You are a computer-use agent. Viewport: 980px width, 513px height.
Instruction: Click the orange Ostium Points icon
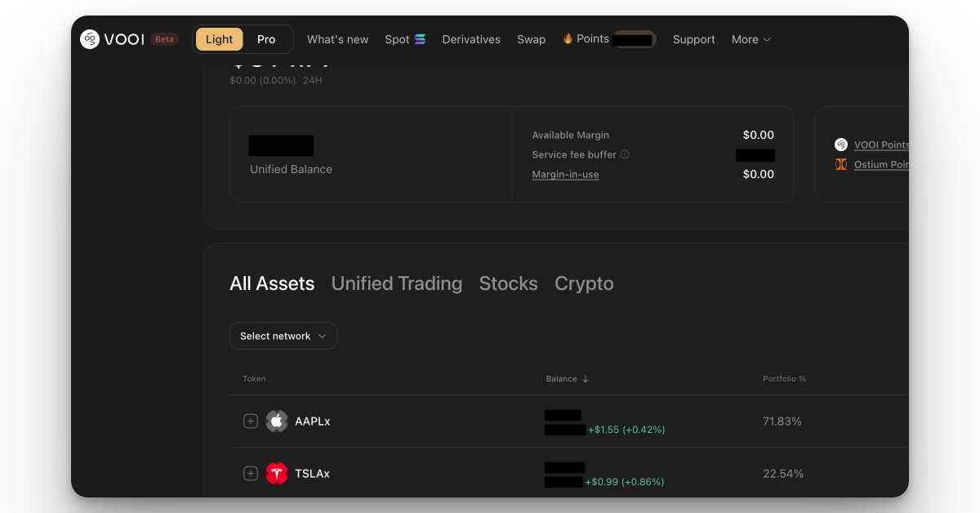coord(841,164)
